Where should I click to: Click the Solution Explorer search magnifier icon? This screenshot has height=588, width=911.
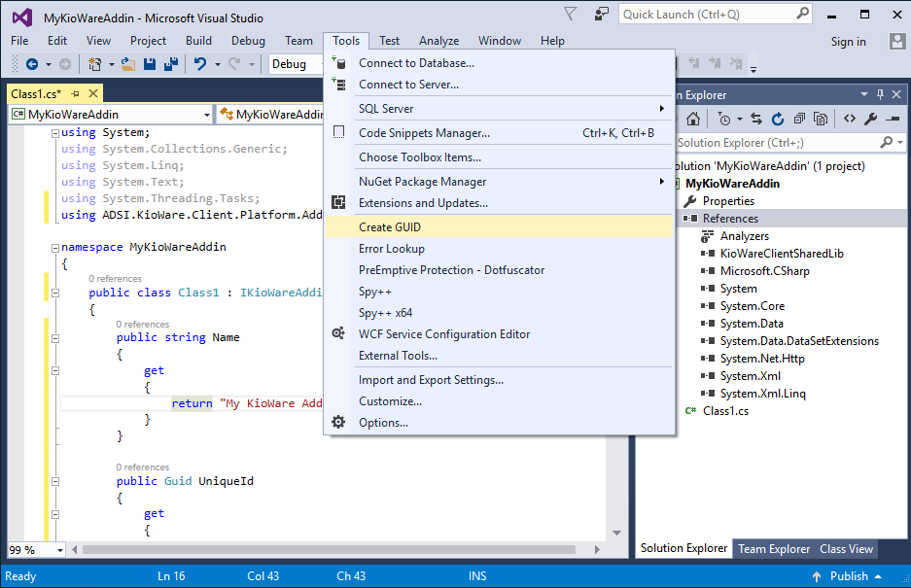pyautogui.click(x=887, y=142)
